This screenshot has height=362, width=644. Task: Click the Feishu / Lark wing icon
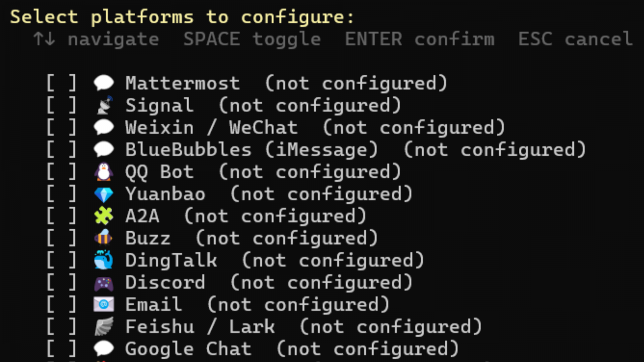point(104,327)
